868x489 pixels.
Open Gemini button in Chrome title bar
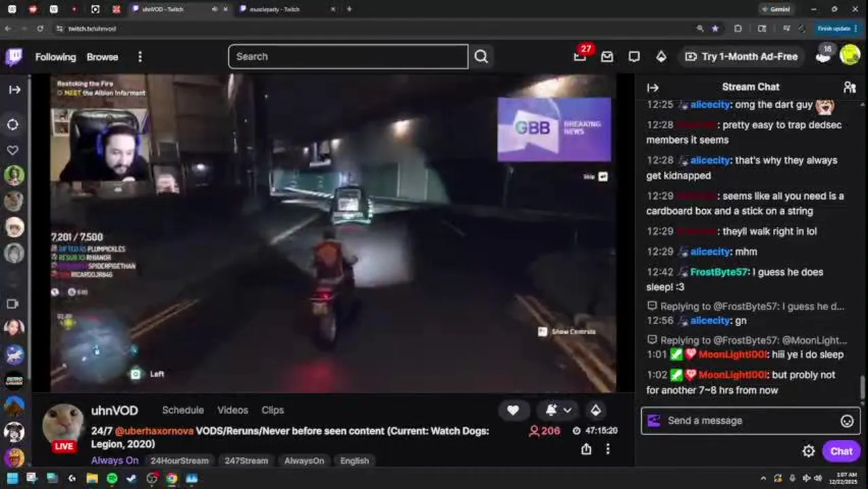(776, 10)
